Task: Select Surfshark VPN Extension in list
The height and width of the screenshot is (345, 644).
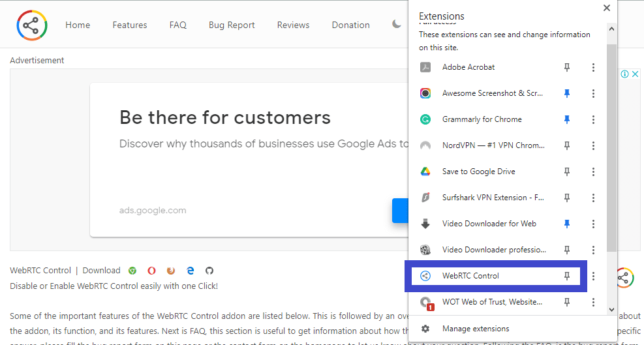Action: [x=493, y=198]
